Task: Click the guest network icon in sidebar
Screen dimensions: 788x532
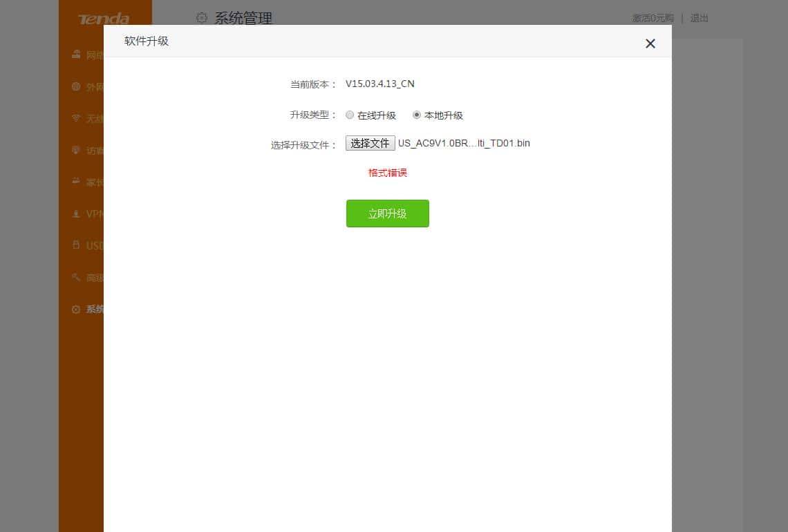Action: point(76,150)
